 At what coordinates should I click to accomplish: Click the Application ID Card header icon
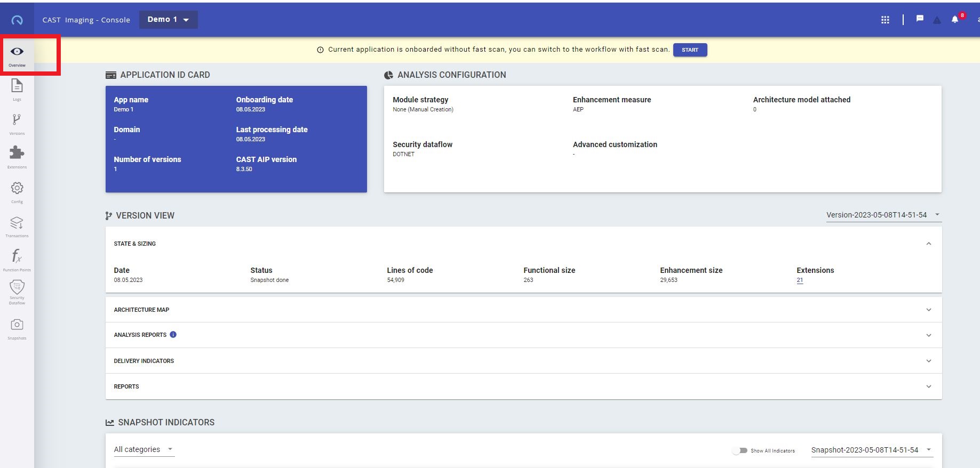(111, 75)
